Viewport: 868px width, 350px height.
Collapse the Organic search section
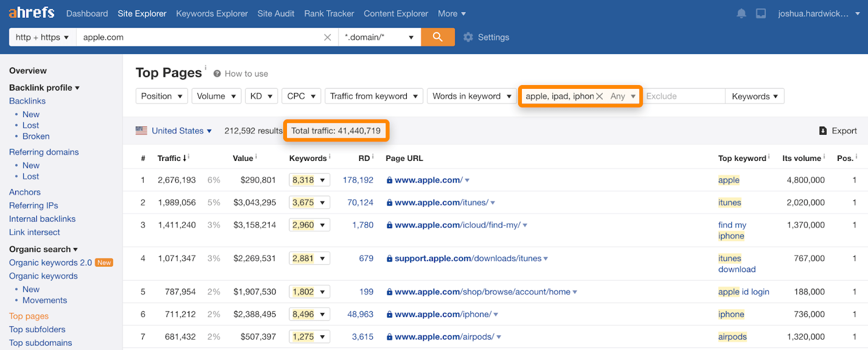[x=43, y=249]
